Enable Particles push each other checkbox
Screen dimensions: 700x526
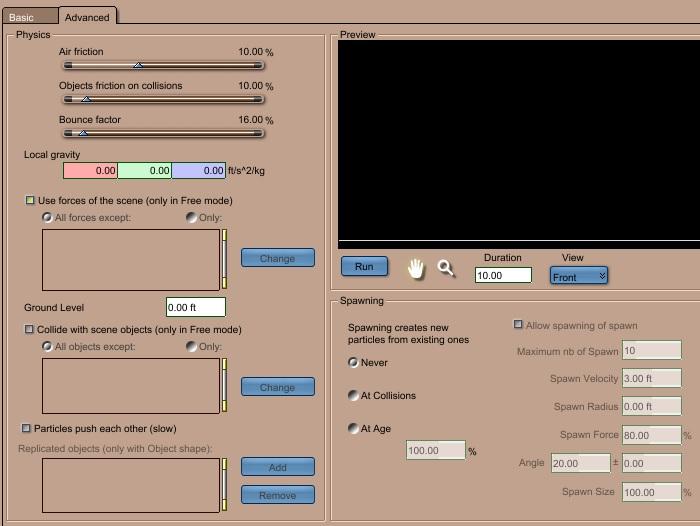pyautogui.click(x=26, y=428)
